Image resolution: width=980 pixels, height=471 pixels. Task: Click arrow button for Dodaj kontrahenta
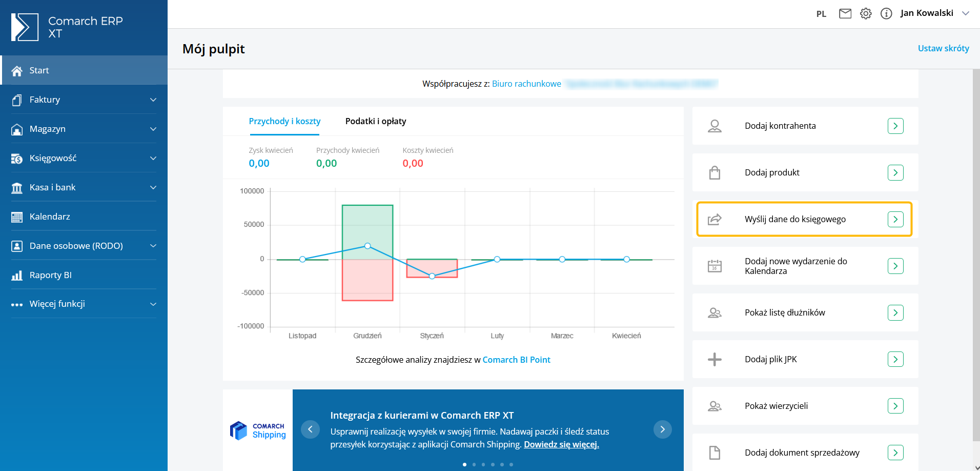coord(895,126)
